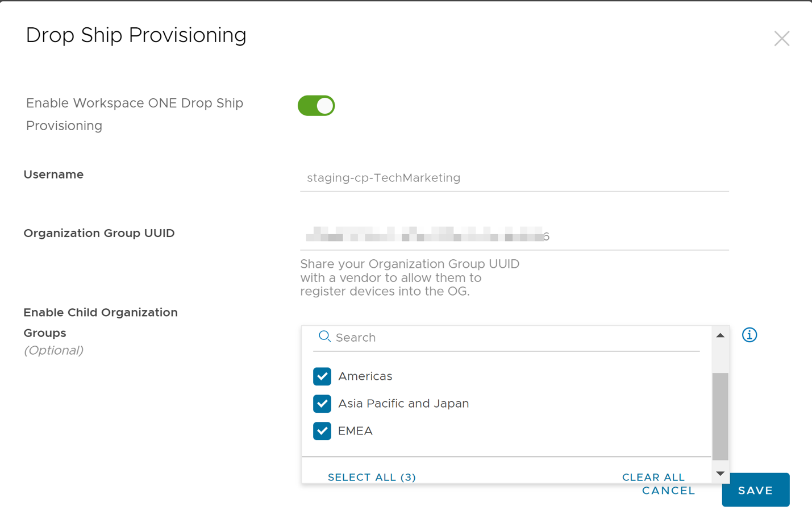Viewport: 812px width, 527px height.
Task: Click the scrollbar down arrow
Action: coord(720,473)
